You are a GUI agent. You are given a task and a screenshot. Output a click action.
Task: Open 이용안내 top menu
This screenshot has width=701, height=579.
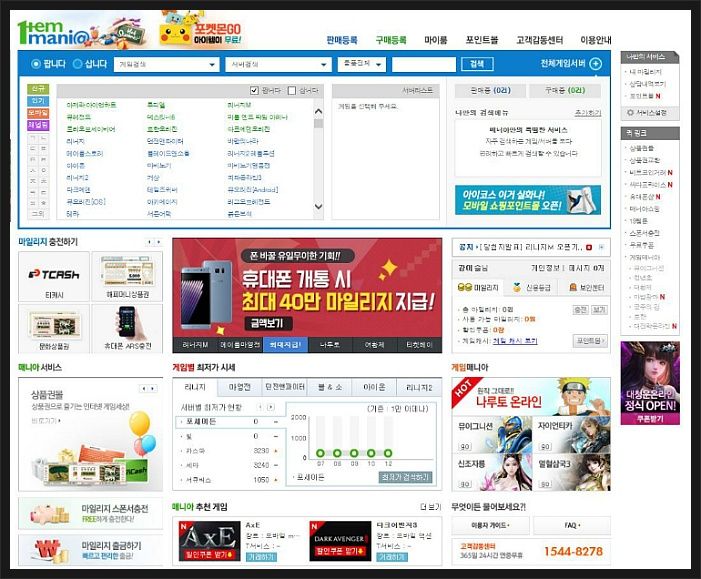596,40
